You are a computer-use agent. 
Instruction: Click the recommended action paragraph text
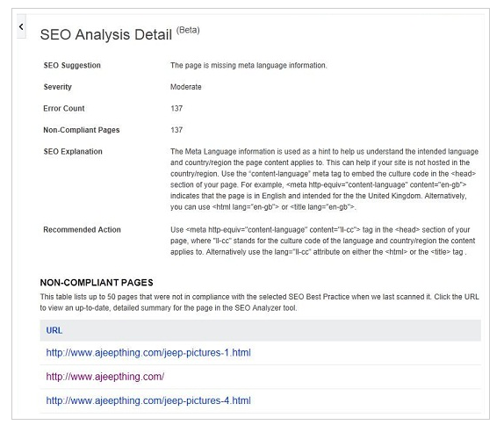(323, 241)
